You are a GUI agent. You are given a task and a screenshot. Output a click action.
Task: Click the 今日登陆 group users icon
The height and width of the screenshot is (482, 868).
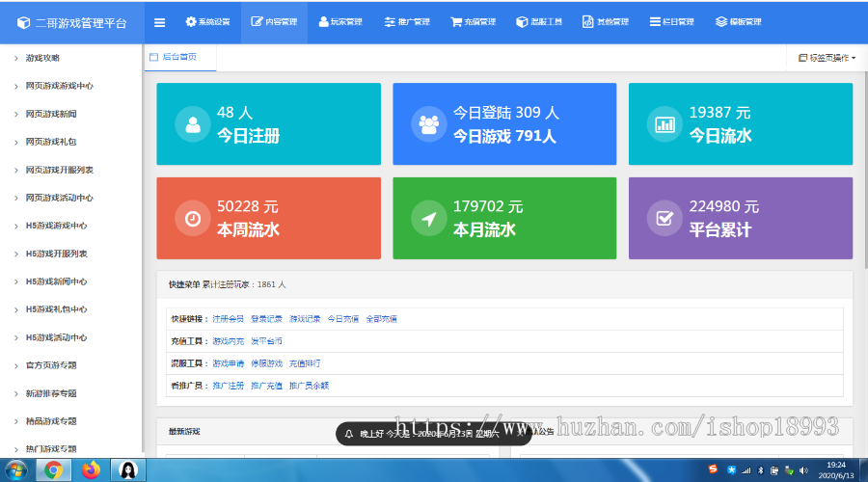(429, 124)
